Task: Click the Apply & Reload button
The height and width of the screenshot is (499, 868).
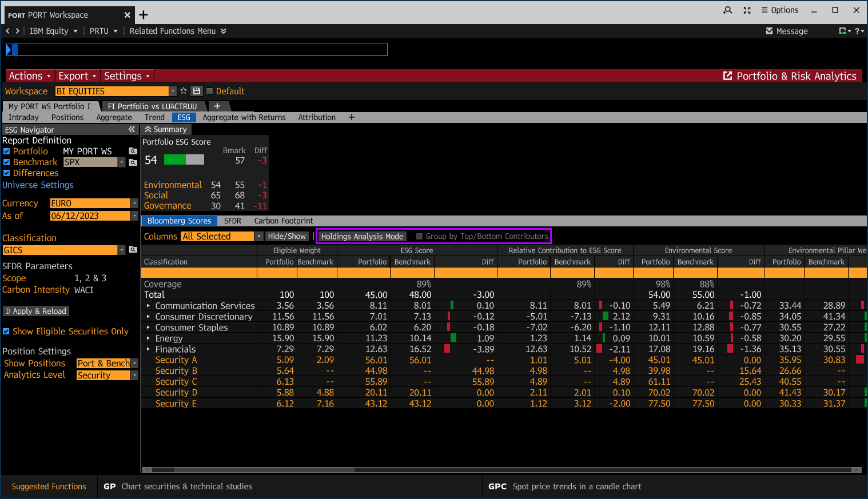Action: click(36, 311)
